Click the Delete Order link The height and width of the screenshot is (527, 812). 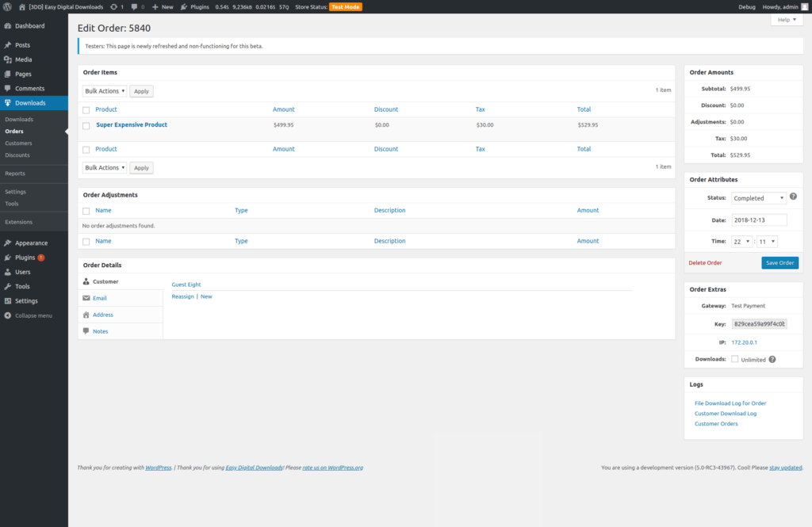705,263
